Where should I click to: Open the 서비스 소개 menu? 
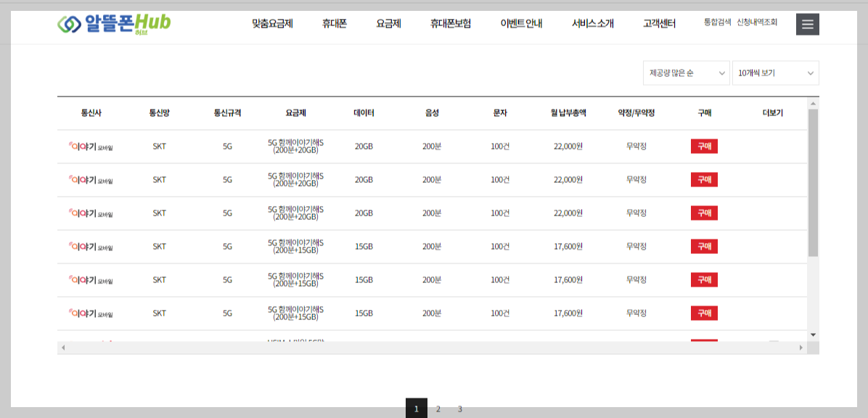[592, 24]
